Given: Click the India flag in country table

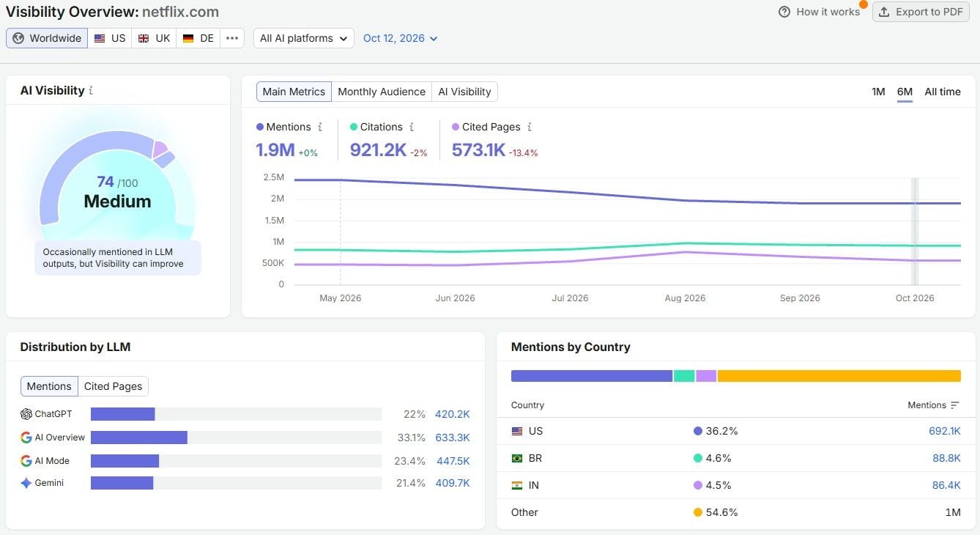Looking at the screenshot, I should coord(517,485).
